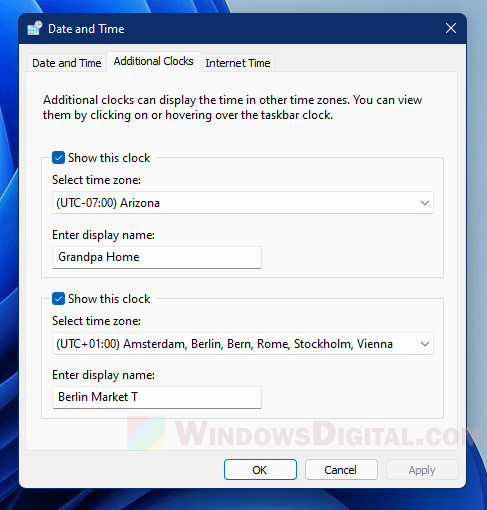Click Enter display name label above Berlin Market T
Image resolution: width=487 pixels, height=510 pixels.
tap(103, 375)
